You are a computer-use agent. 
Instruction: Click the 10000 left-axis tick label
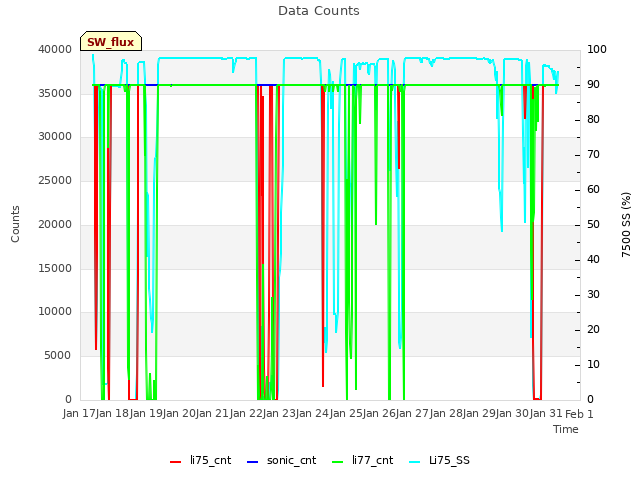coord(55,311)
